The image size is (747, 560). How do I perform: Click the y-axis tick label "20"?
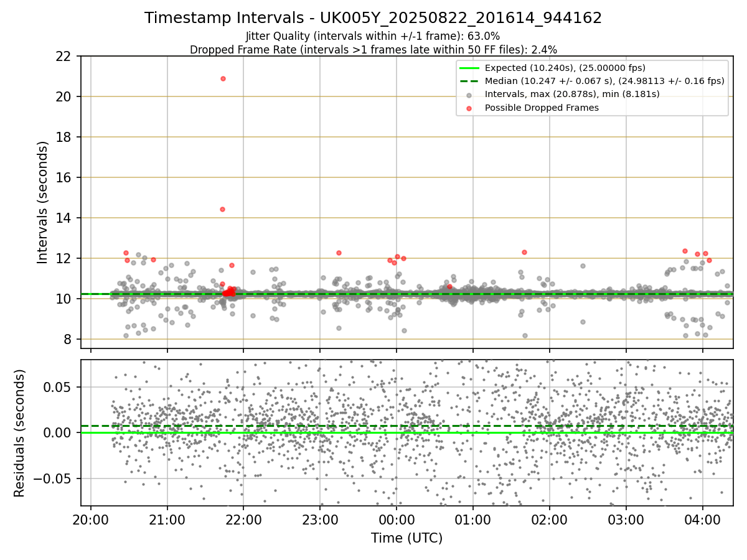[x=63, y=96]
